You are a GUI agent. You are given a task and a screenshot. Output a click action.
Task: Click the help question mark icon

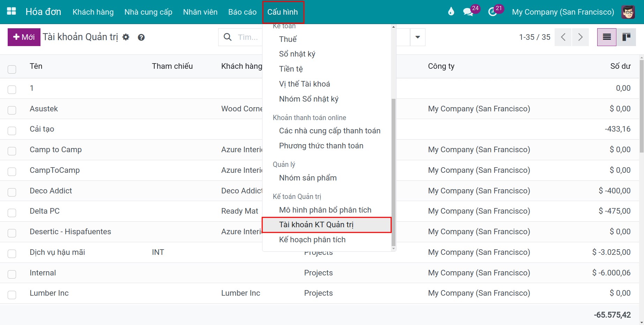click(141, 37)
